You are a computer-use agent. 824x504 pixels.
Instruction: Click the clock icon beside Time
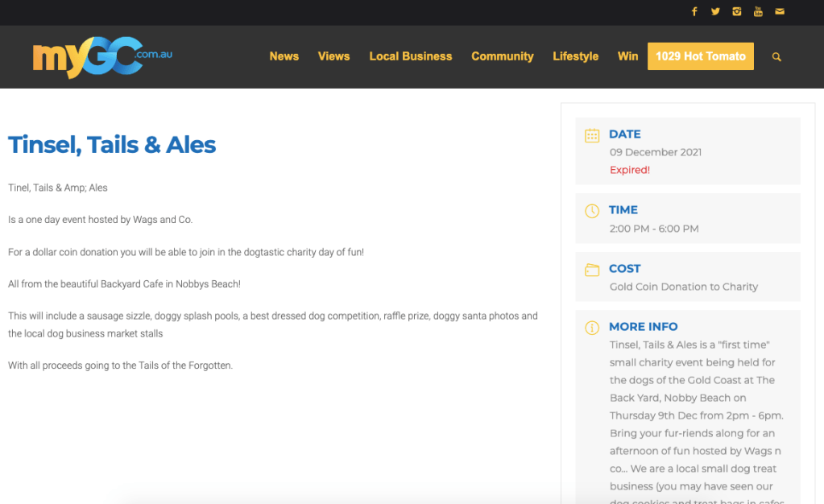click(592, 211)
